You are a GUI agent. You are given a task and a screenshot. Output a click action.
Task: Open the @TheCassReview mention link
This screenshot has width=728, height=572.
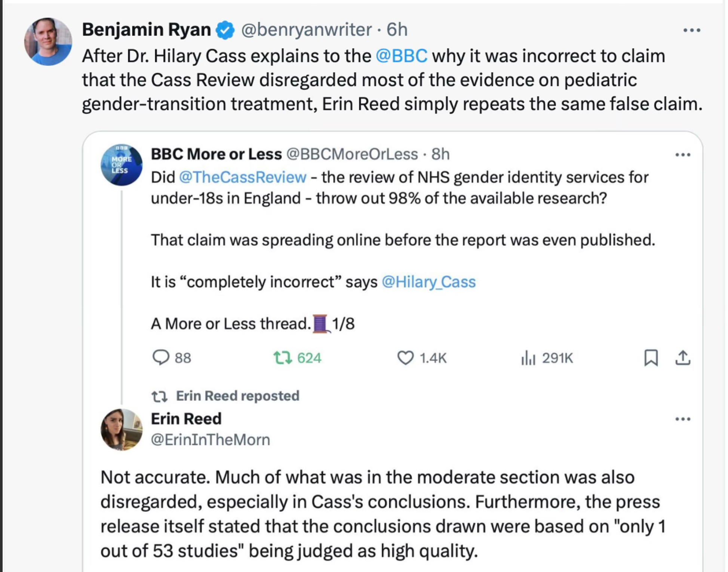point(243,177)
